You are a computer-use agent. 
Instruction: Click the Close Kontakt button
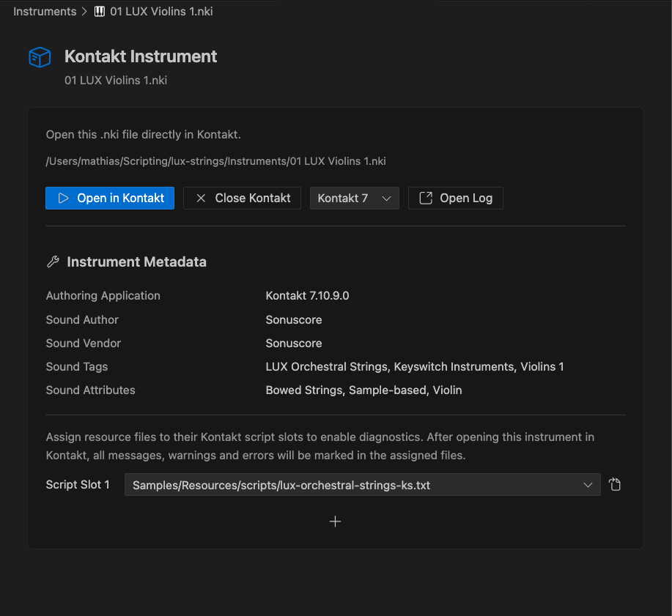pos(242,198)
